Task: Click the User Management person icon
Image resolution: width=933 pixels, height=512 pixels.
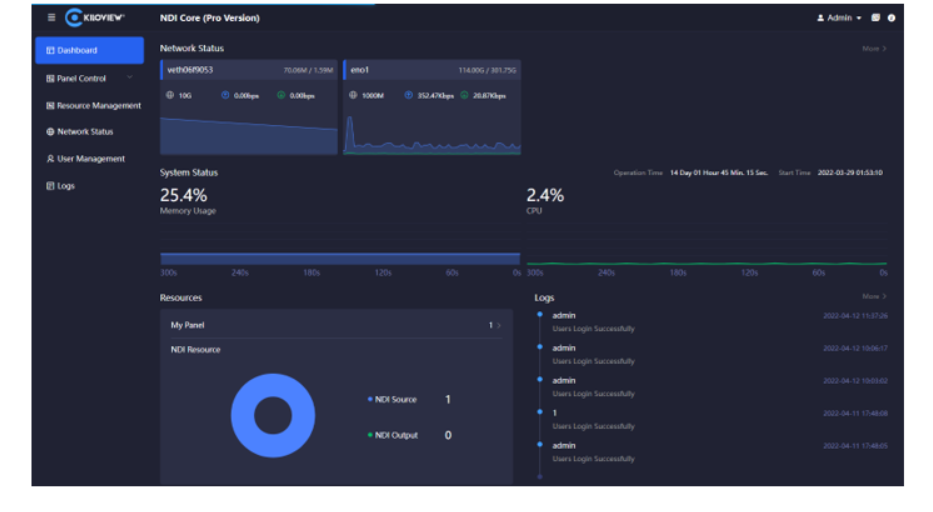Action: point(50,158)
